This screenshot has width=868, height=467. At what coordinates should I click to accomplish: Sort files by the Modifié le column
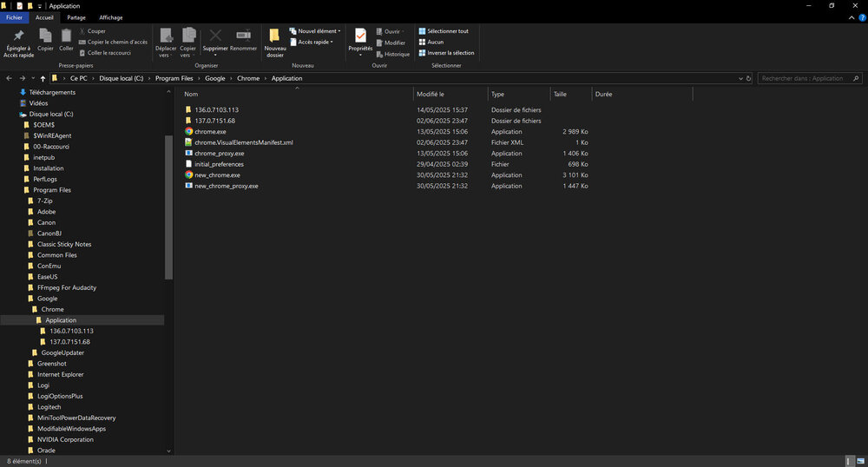[431, 94]
